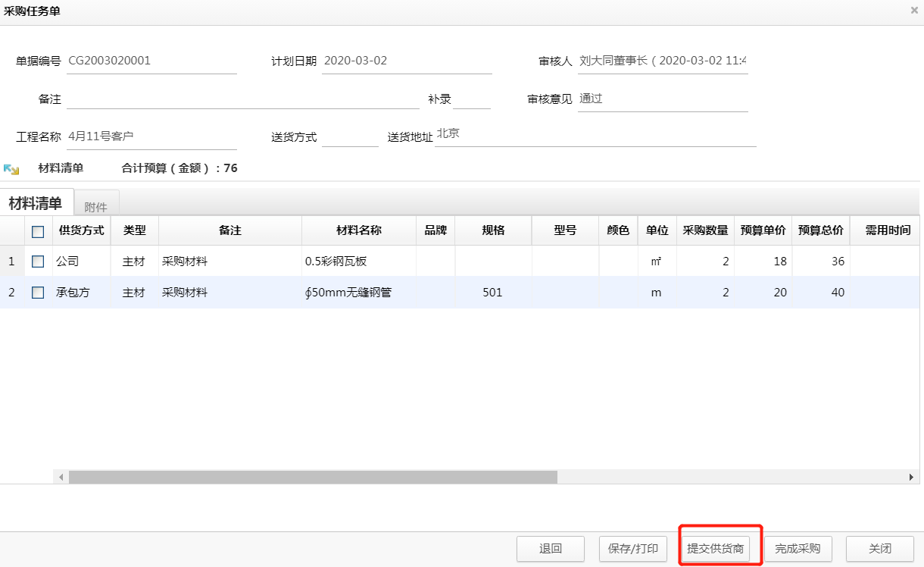Viewport: 924px width, 567px height.
Task: Click the 保存/打印 button
Action: [x=633, y=548]
